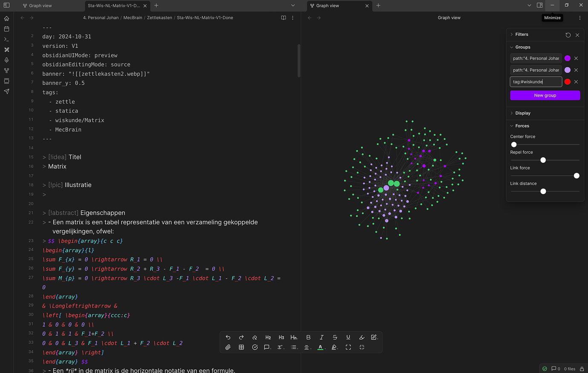The height and width of the screenshot is (373, 588).
Task: Insert a table using the toolbar icon
Action: 241,347
